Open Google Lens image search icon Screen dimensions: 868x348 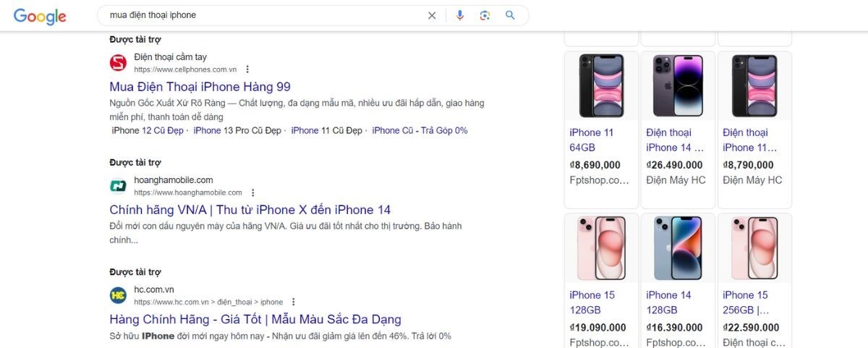(x=485, y=15)
